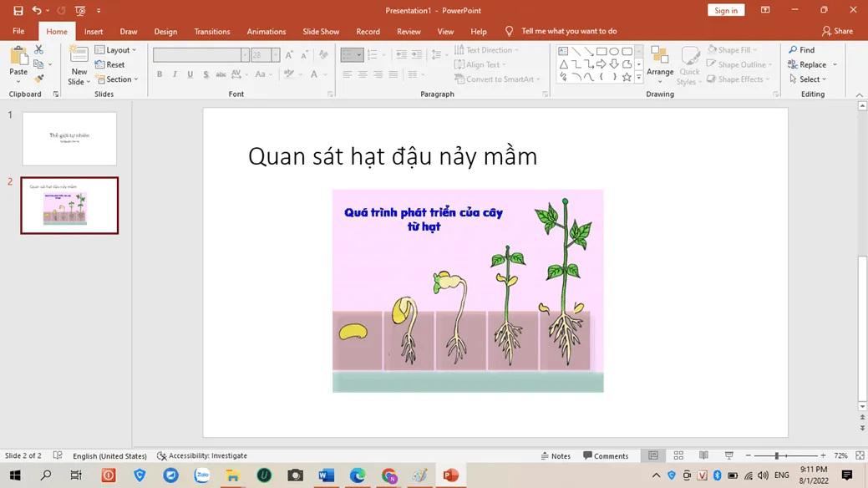Click the Sign in button
This screenshot has height=488, width=868.
pos(725,10)
